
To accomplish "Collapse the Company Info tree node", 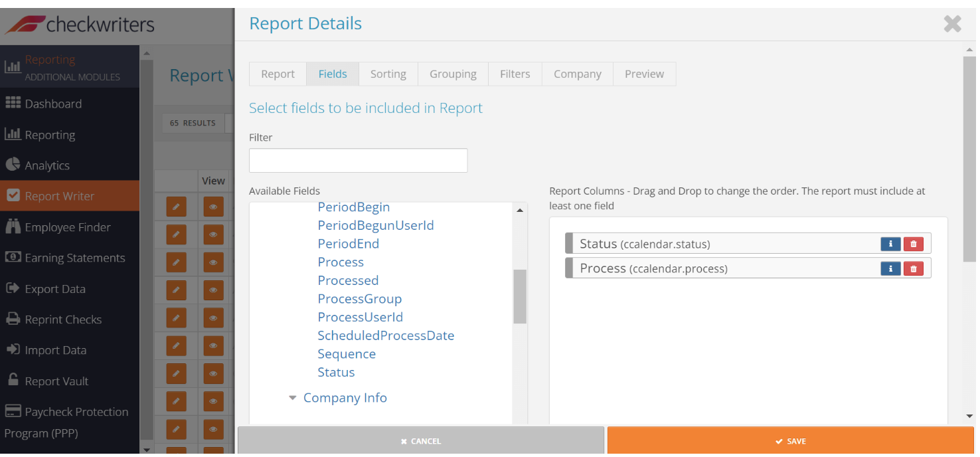I will 293,399.
